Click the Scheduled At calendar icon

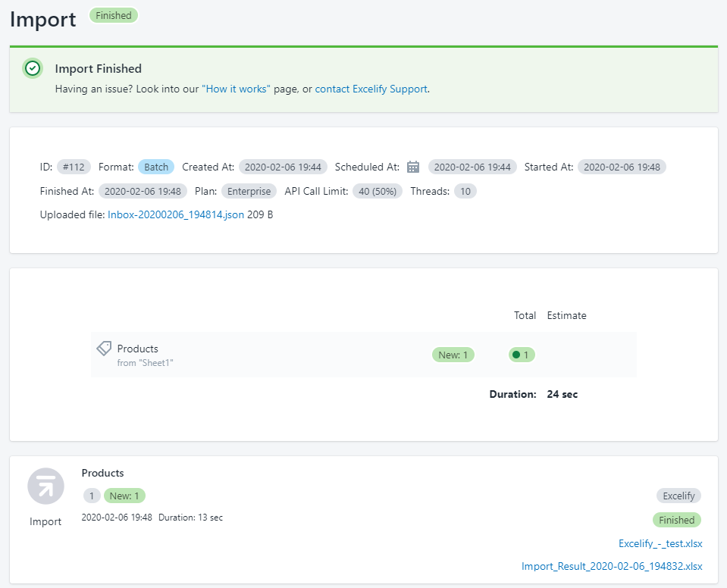413,167
